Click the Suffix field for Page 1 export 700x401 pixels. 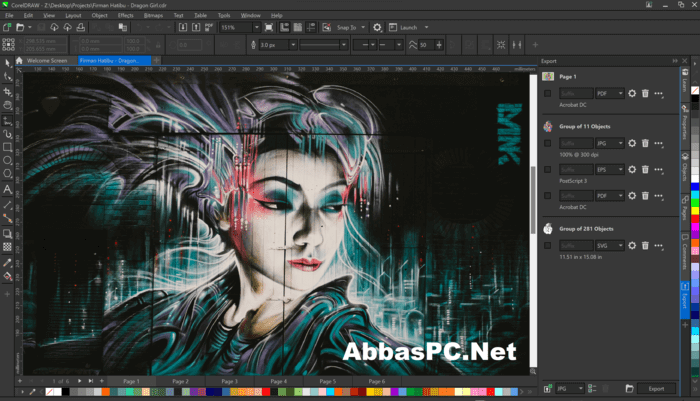[x=576, y=93]
